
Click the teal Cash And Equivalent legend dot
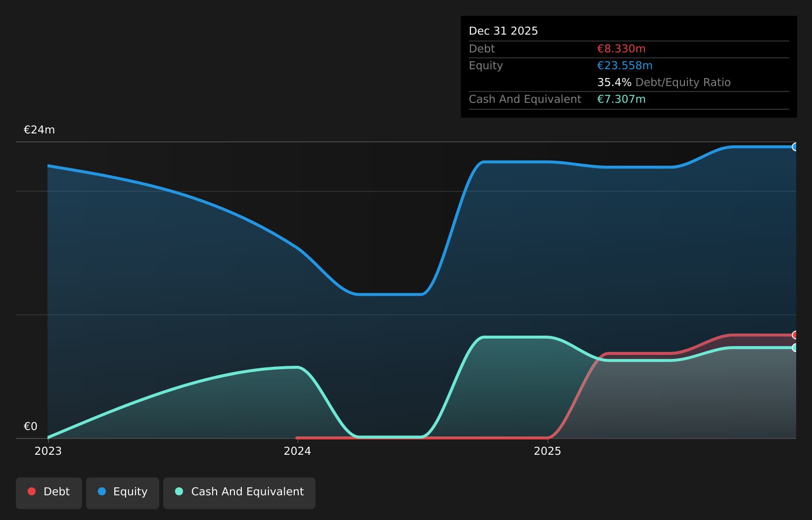[x=179, y=491]
